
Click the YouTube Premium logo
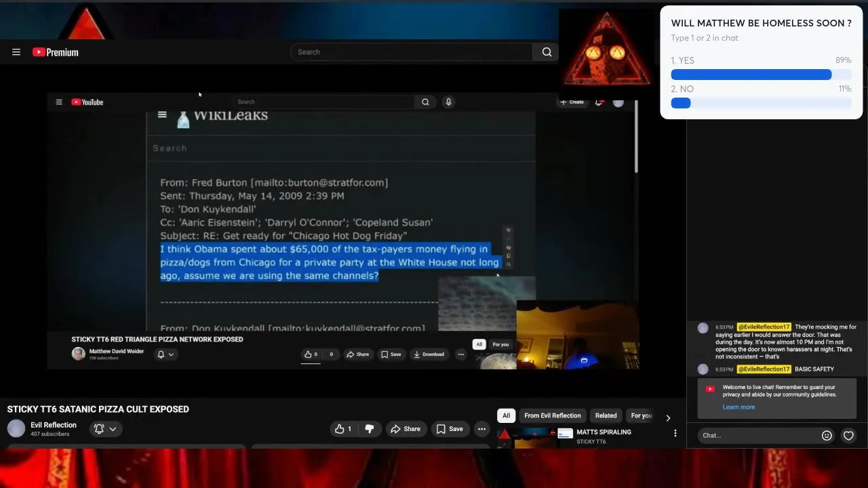tap(56, 52)
